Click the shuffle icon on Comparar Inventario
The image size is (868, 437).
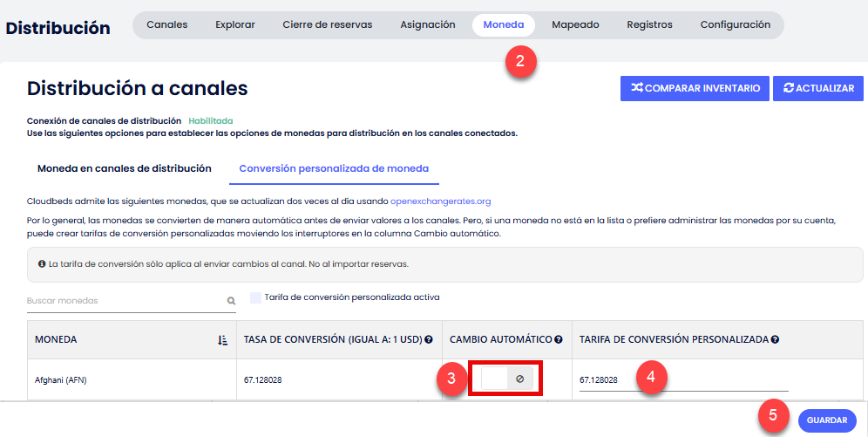(x=637, y=87)
